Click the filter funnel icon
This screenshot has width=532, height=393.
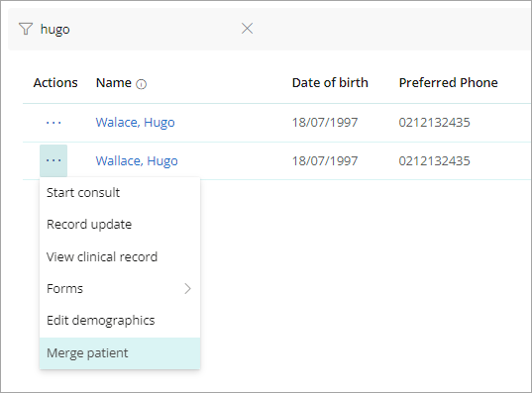tap(26, 29)
